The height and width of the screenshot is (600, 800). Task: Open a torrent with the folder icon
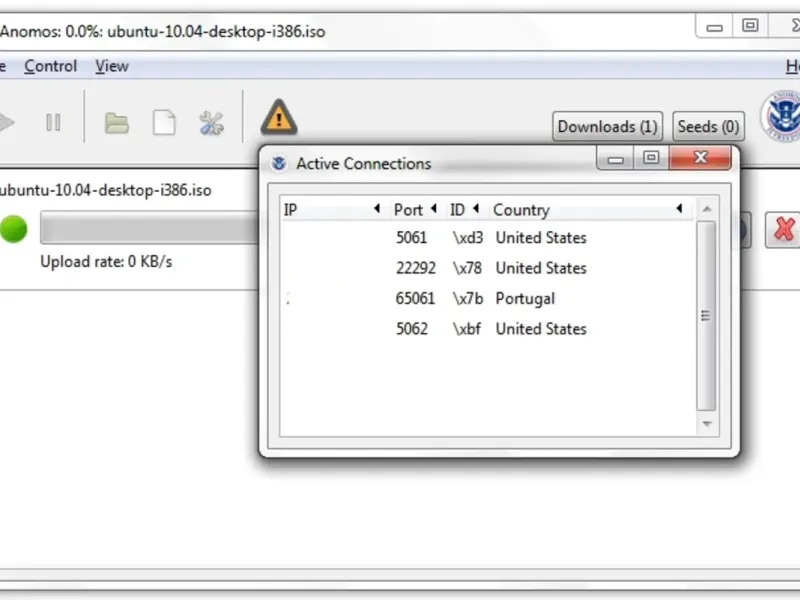[x=116, y=123]
